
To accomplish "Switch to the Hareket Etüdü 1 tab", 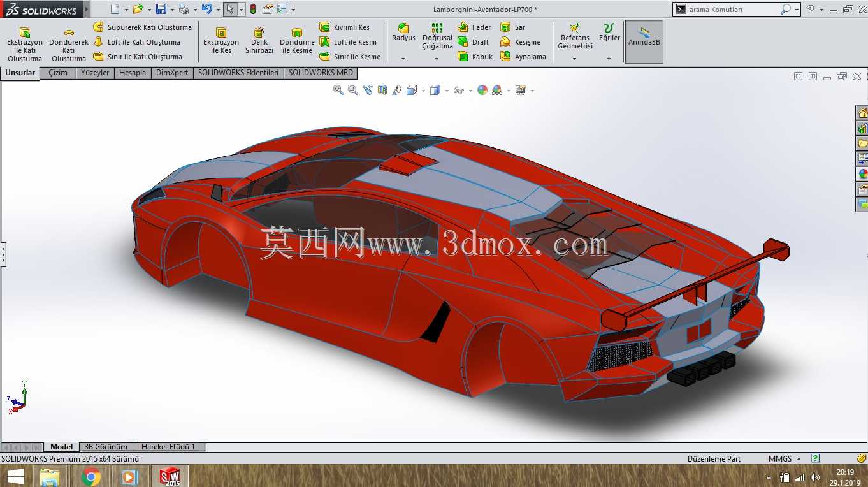I will pos(168,447).
